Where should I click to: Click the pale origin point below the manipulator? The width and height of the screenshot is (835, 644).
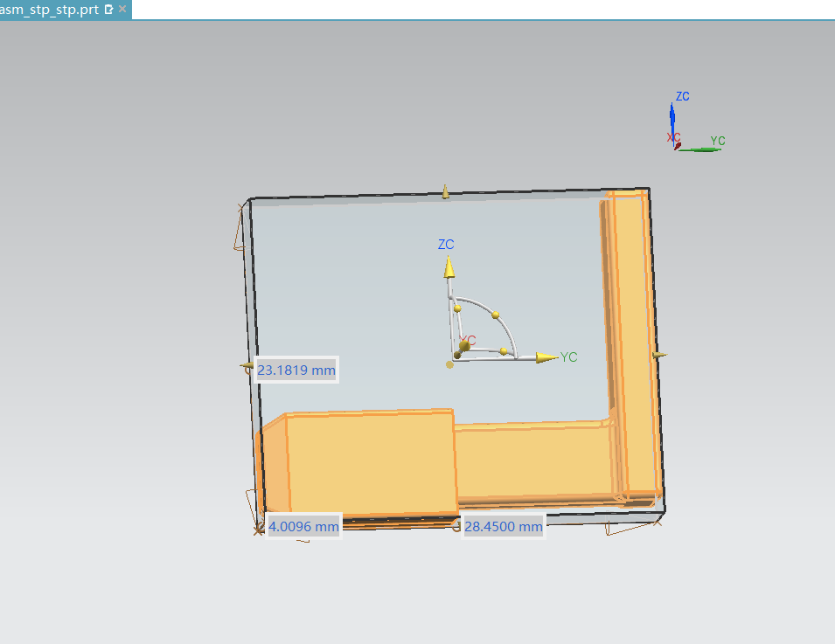[449, 364]
